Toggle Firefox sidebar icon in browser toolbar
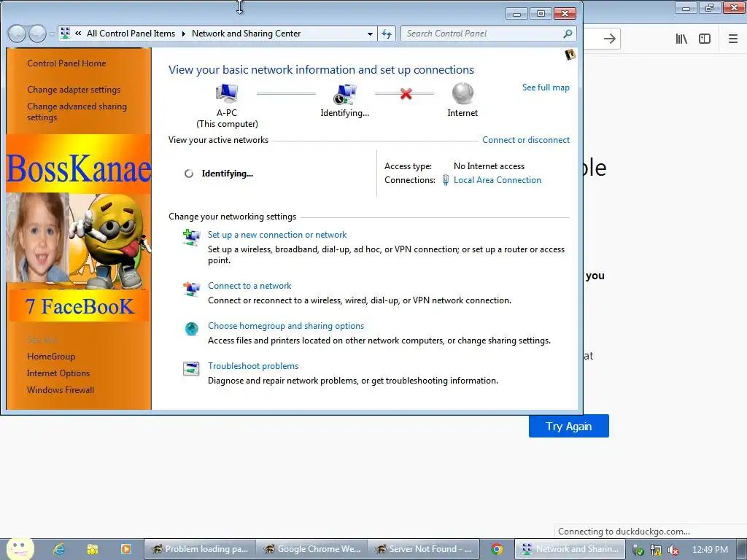 (x=705, y=39)
